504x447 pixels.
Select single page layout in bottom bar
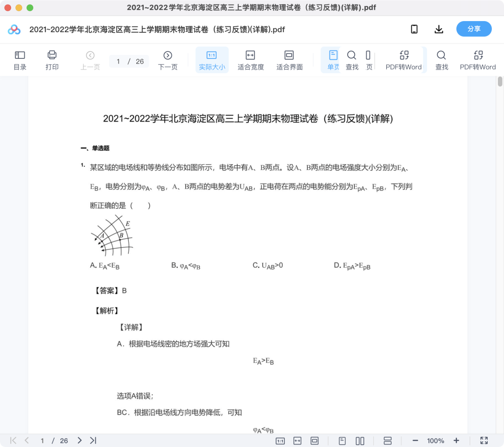343,441
